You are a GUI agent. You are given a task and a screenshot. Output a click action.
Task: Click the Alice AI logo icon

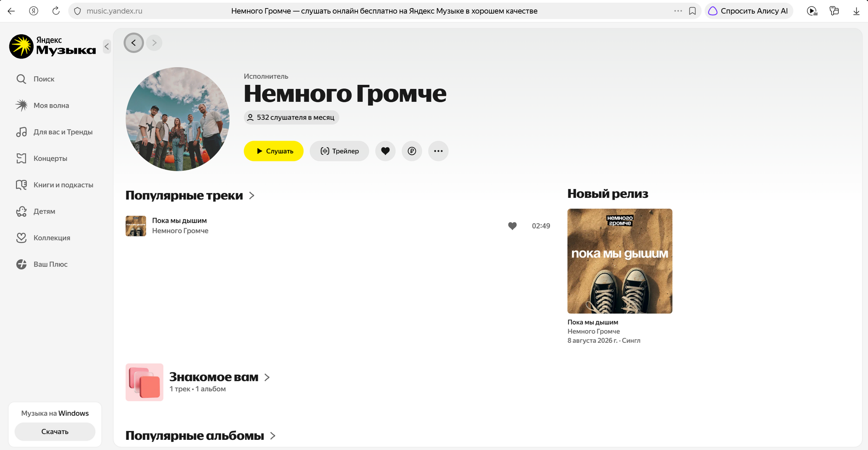(x=713, y=11)
